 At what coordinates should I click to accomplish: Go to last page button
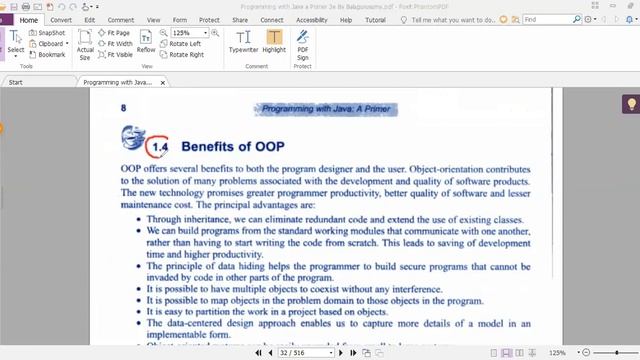[353, 353]
